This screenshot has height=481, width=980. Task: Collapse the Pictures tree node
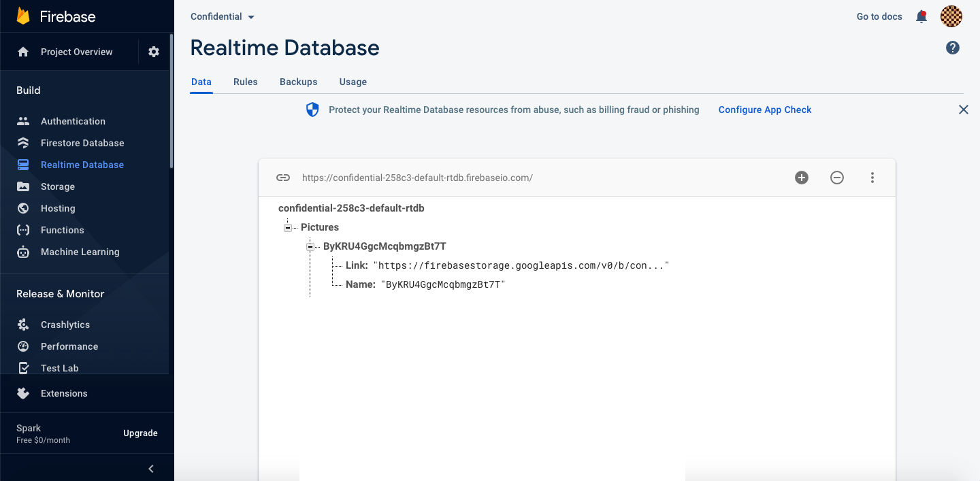click(288, 228)
